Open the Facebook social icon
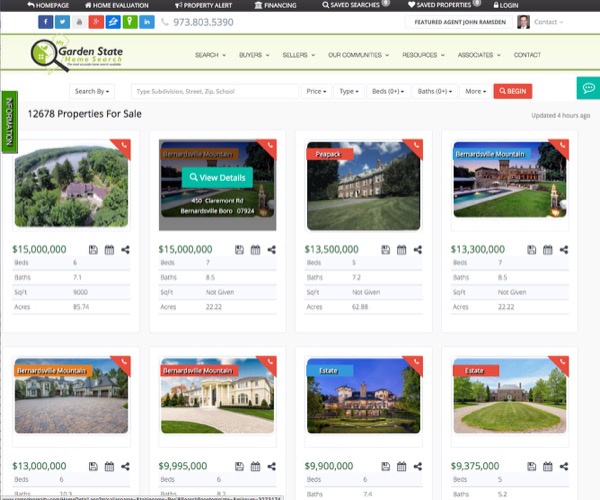Screen dimensions: 600x500 pyautogui.click(x=46, y=21)
